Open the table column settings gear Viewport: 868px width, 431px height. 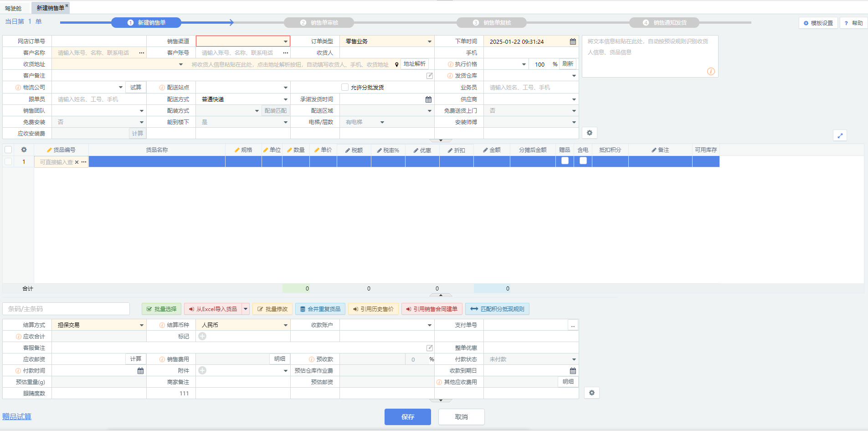point(24,150)
